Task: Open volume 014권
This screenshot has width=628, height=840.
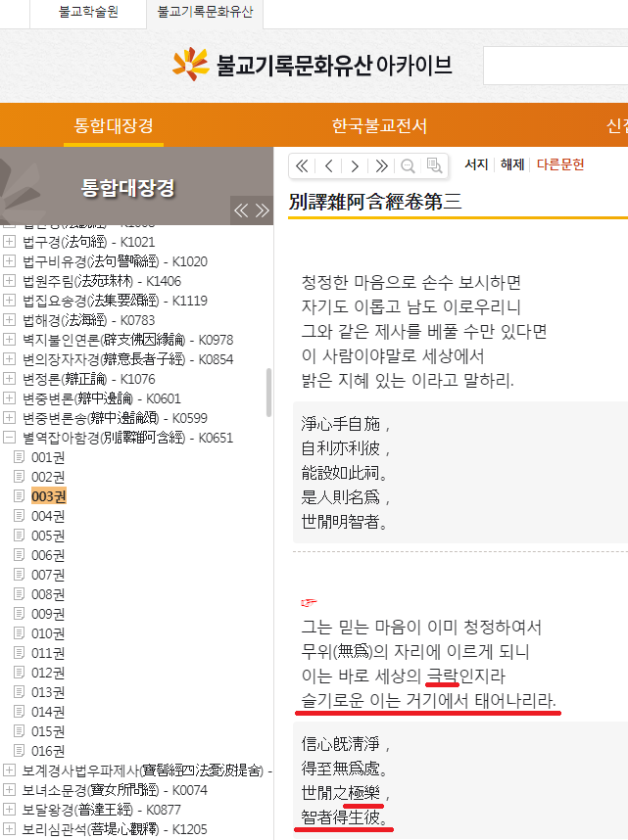Action: 48,712
